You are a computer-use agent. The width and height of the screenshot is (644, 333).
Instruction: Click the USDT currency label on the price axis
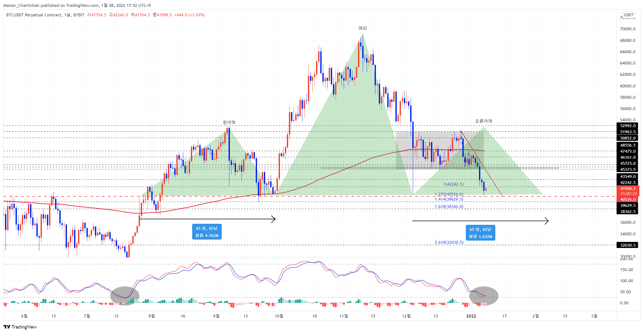(628, 15)
